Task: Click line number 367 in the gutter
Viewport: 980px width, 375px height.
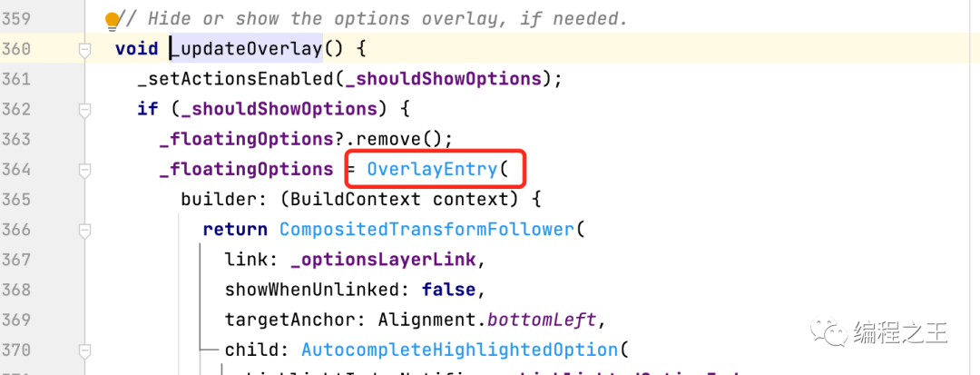Action: click(x=16, y=260)
